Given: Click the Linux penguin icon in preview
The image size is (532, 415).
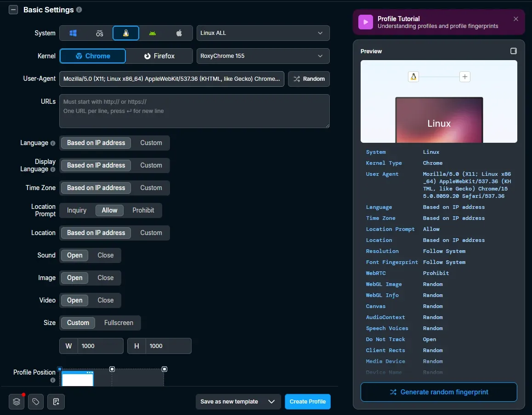Looking at the screenshot, I should [x=413, y=77].
